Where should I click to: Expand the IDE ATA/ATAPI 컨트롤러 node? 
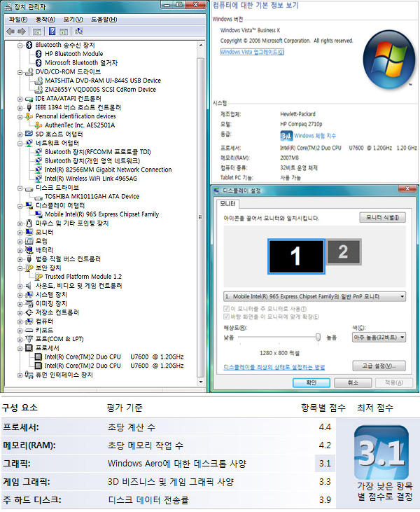[20, 99]
